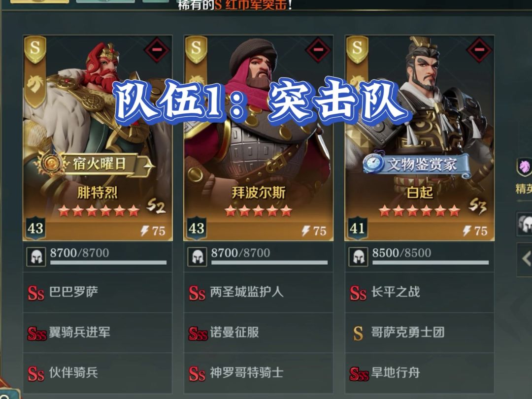The height and width of the screenshot is (399, 532).
Task: Click the cavalry horse badge on 腓特烈 card
Action: [x=35, y=86]
